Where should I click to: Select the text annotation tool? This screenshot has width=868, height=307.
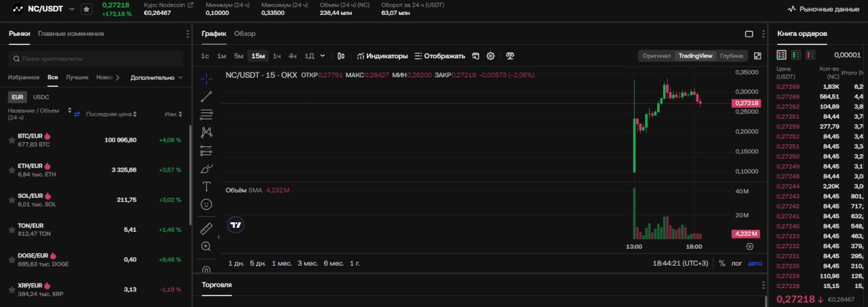(x=206, y=186)
